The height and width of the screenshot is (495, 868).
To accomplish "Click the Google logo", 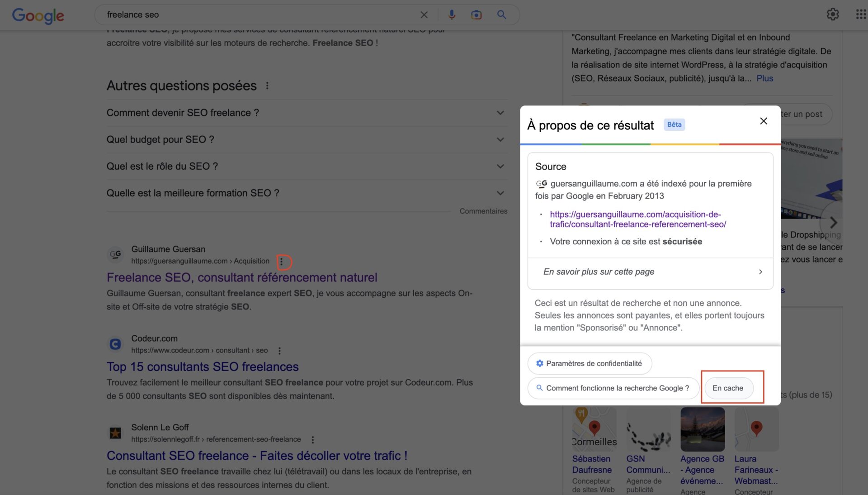I will pos(38,16).
